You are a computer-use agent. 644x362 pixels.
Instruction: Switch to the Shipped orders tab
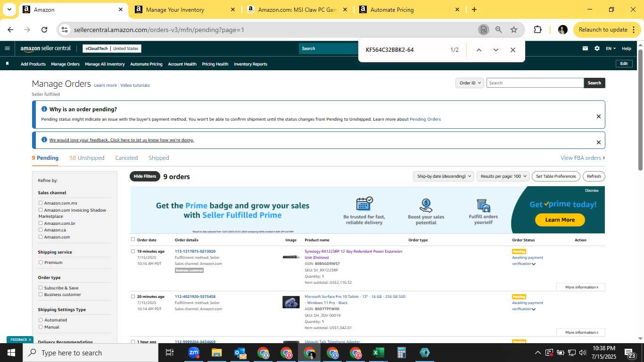pyautogui.click(x=158, y=158)
